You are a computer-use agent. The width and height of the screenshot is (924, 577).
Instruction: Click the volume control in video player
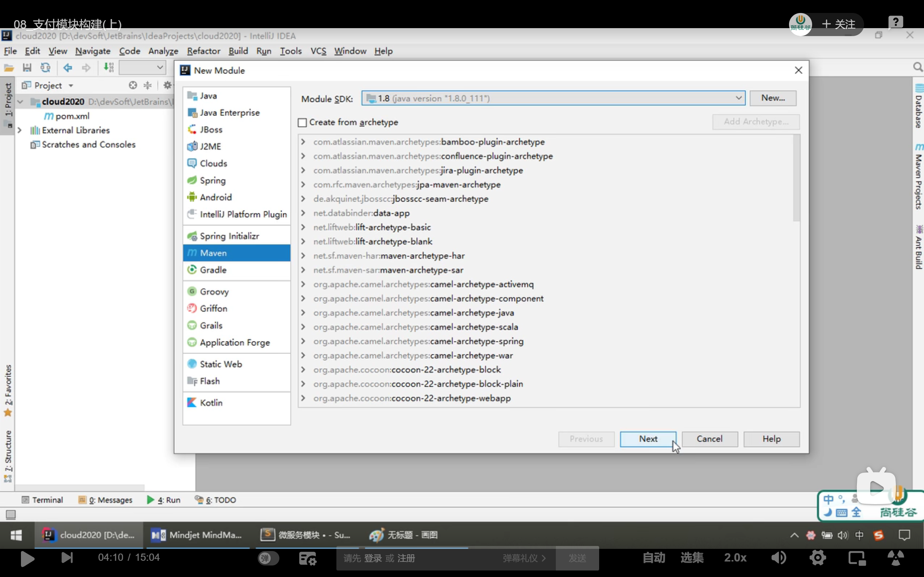(778, 558)
